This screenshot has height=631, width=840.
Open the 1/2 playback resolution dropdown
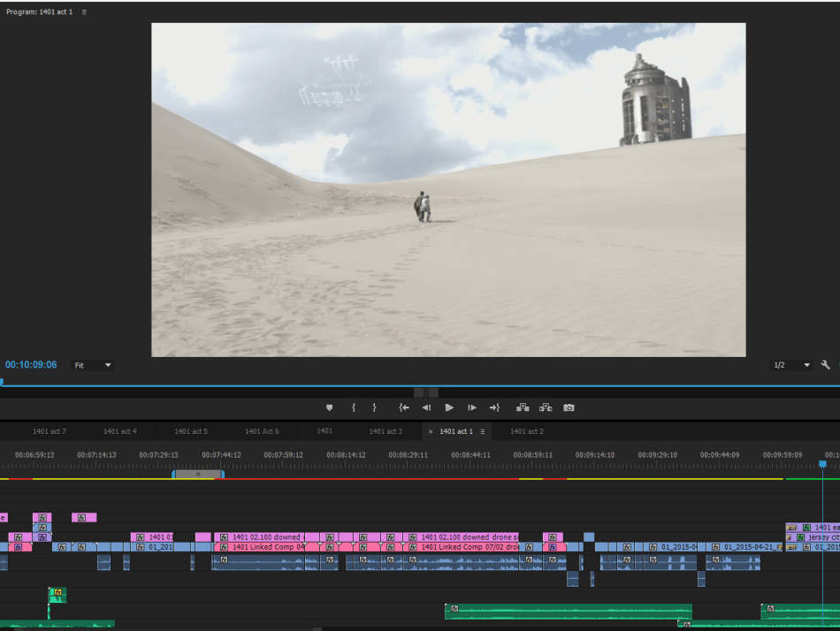click(x=791, y=364)
